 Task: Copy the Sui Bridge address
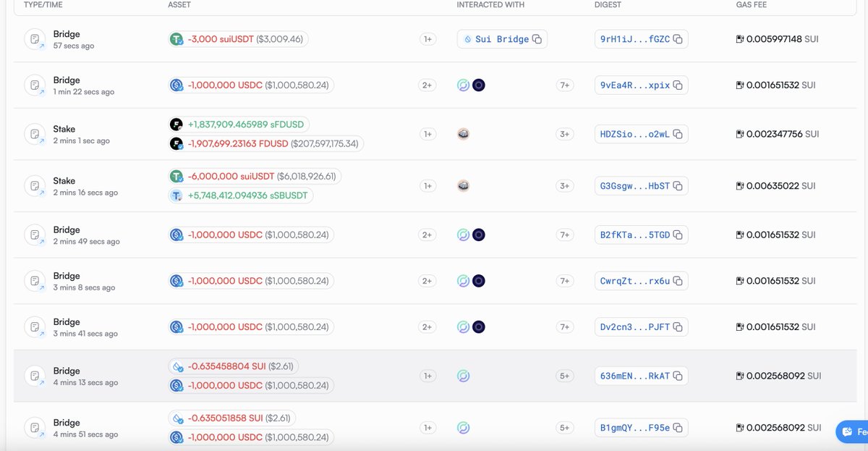537,39
